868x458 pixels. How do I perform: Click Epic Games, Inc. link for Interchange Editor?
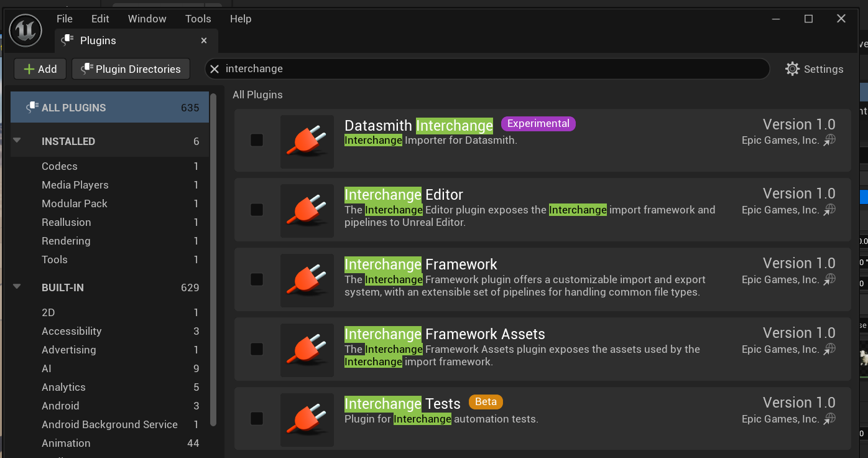pyautogui.click(x=780, y=210)
